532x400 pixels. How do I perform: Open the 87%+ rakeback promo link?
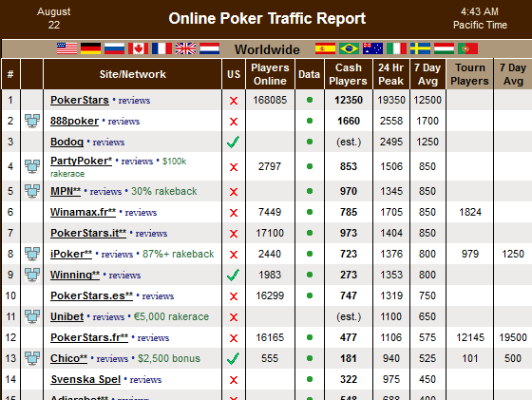(179, 254)
